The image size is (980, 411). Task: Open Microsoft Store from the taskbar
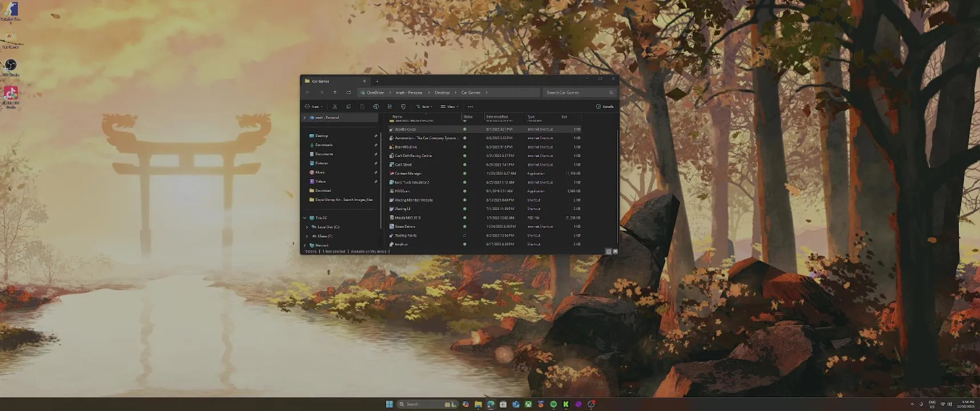(503, 404)
